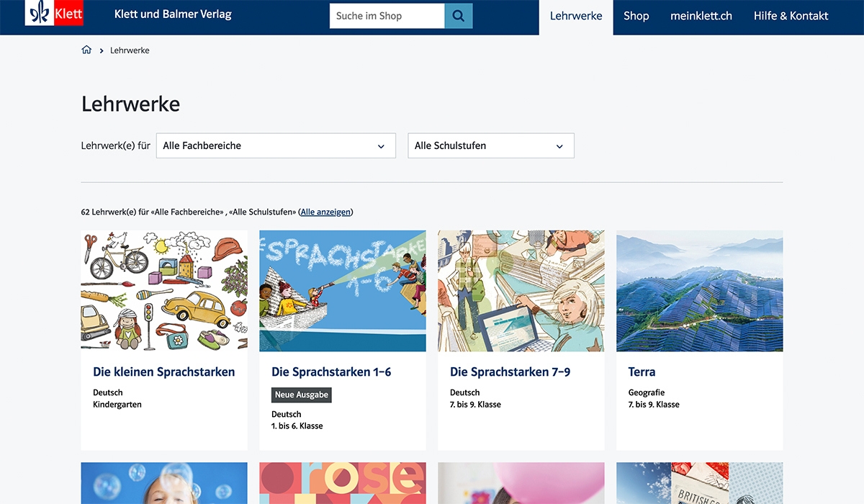Click the Alle anzeigen link
Image resolution: width=864 pixels, height=504 pixels.
(x=325, y=212)
